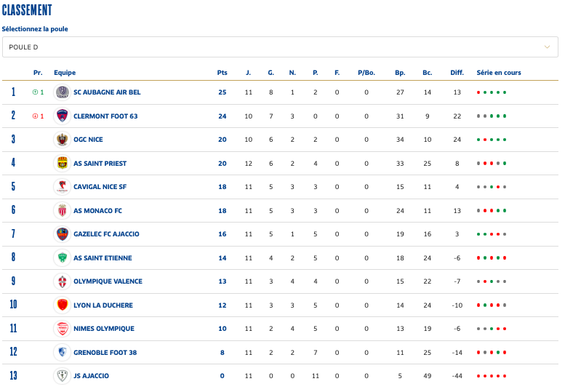
Task: Click SC Aubagne Air Bel club crest
Action: [x=62, y=92]
